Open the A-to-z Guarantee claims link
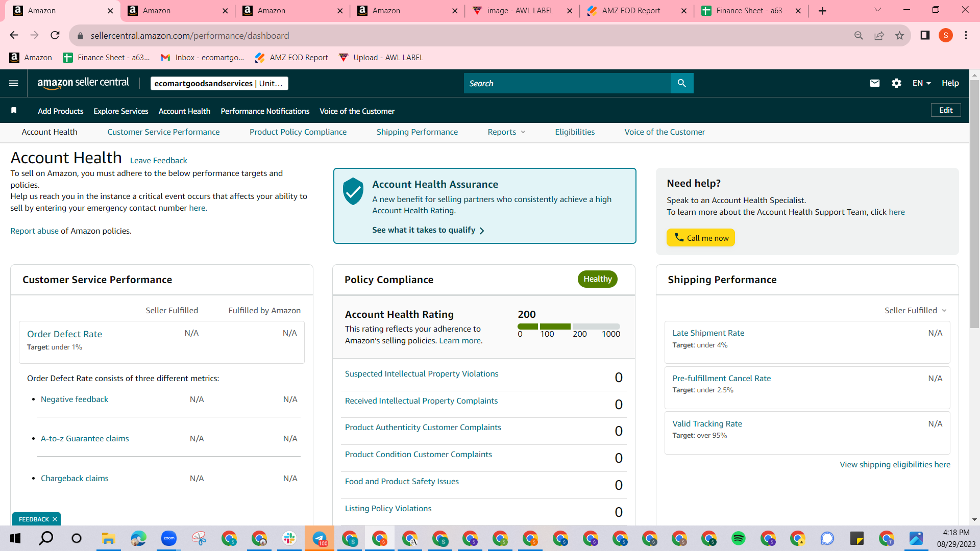This screenshot has height=551, width=980. (85, 438)
